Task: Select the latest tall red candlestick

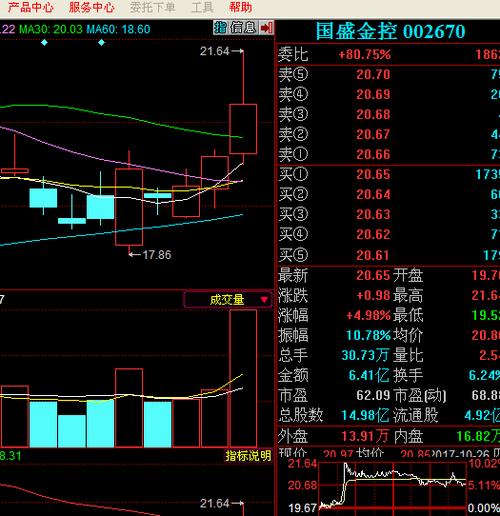Action: coord(243,129)
